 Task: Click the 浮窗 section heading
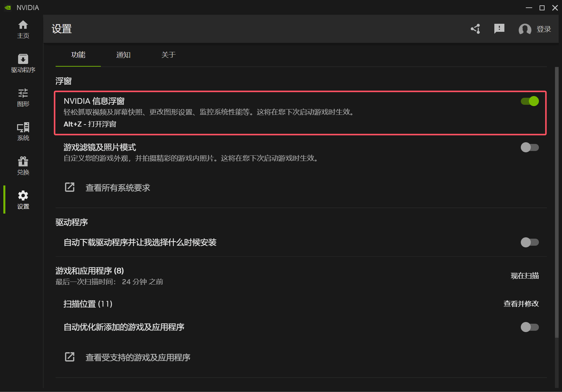tap(64, 81)
